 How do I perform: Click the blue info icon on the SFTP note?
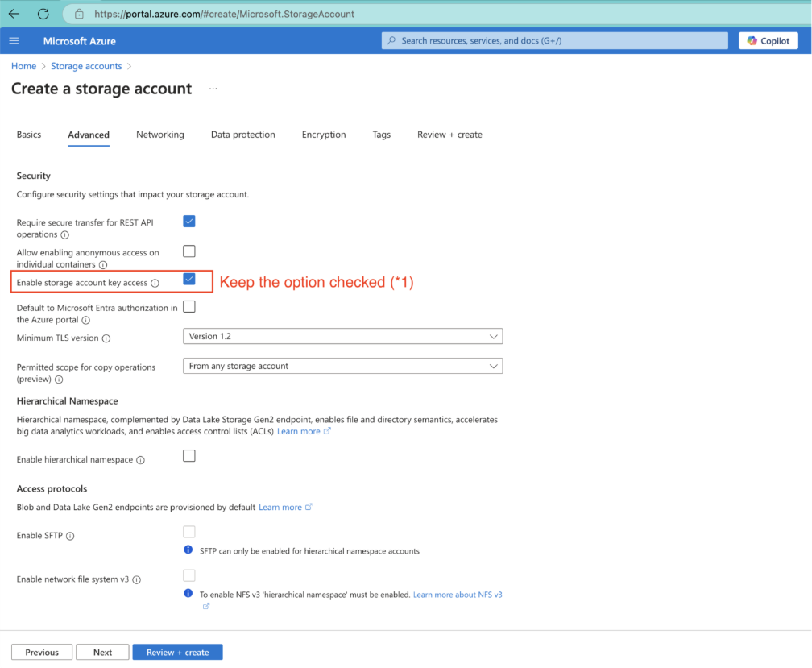tap(189, 550)
